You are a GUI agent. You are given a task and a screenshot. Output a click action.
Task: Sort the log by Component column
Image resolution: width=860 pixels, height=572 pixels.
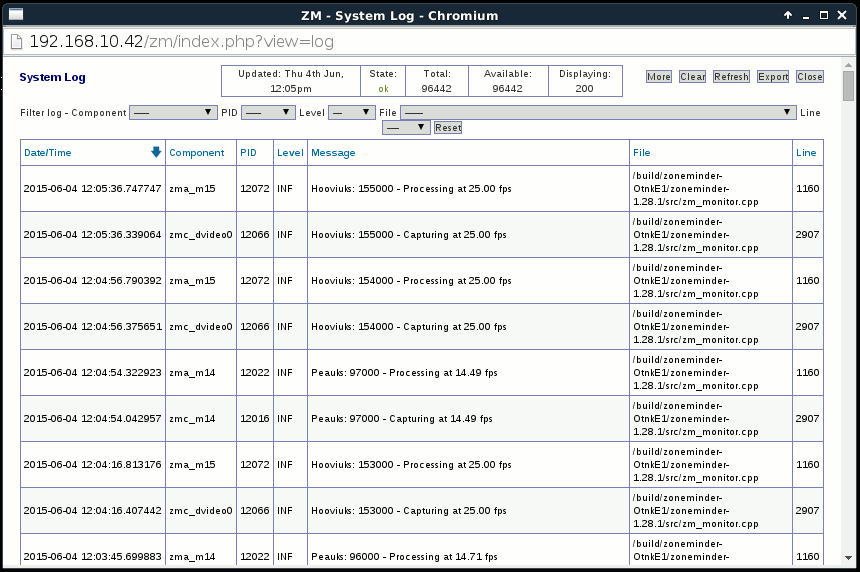pos(196,153)
